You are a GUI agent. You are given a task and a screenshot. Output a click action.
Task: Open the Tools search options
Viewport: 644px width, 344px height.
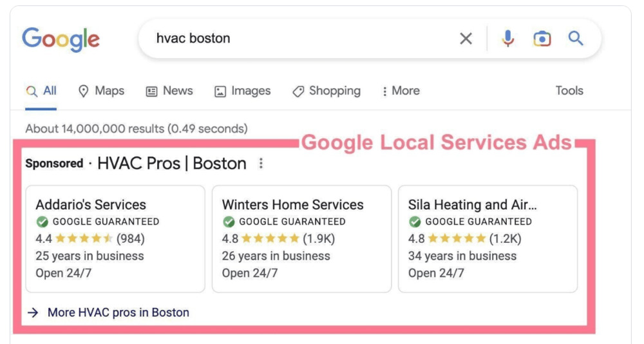[x=569, y=90]
